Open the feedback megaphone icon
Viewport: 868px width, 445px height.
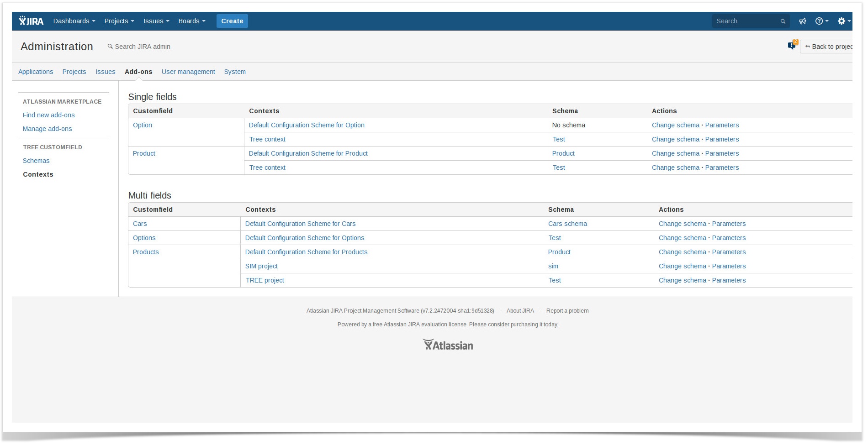coord(802,21)
